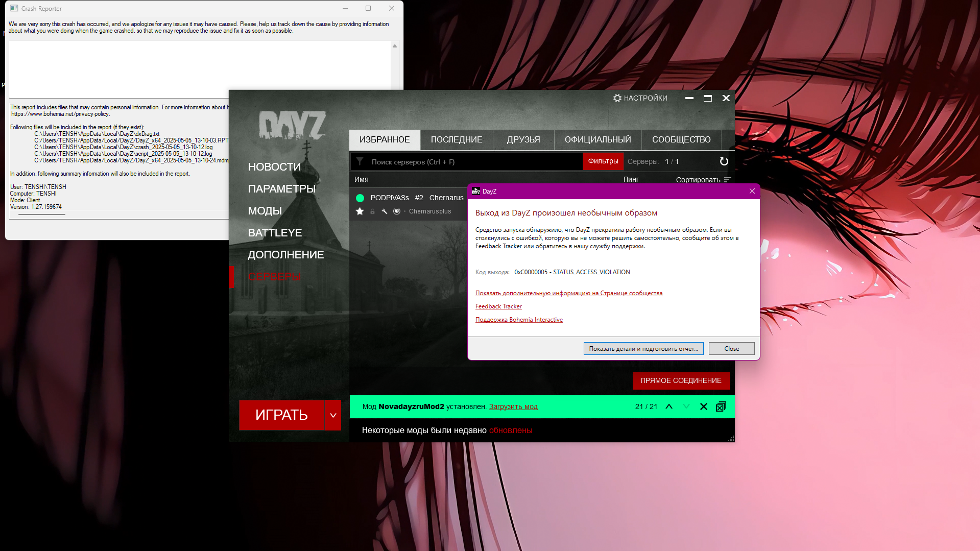Select PODPIVASs #2 Chernarus server row
The width and height of the screenshot is (980, 551).
(x=409, y=204)
